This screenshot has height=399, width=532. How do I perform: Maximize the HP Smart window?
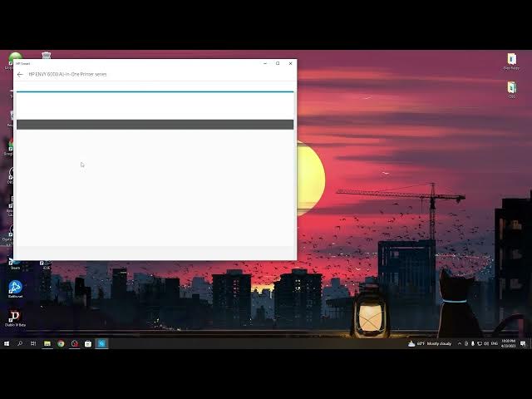click(278, 63)
